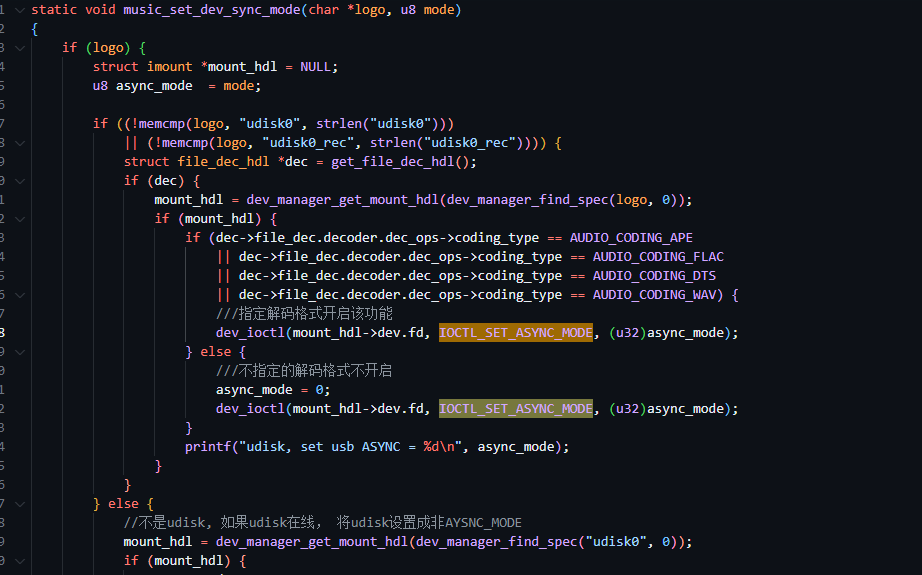Fold the first 'if (mount_hdl) {' block chevron

pos(20,219)
